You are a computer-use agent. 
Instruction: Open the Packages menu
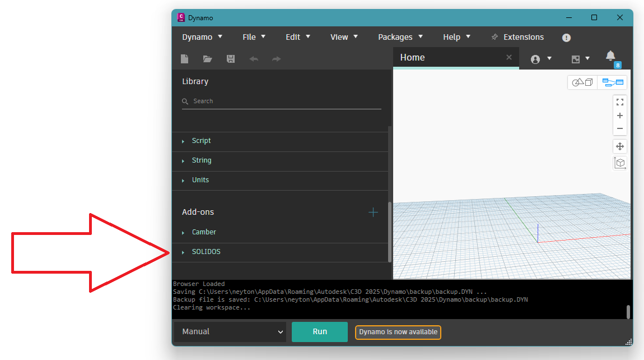(x=400, y=37)
